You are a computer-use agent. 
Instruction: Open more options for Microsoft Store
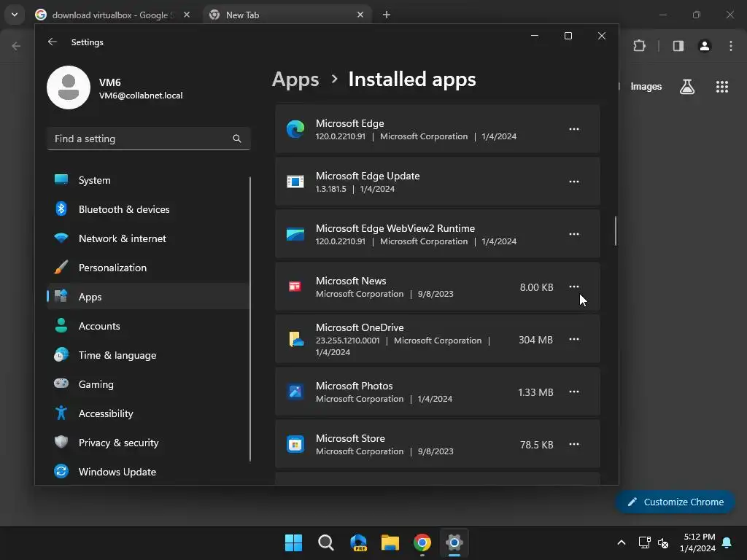pos(574,444)
